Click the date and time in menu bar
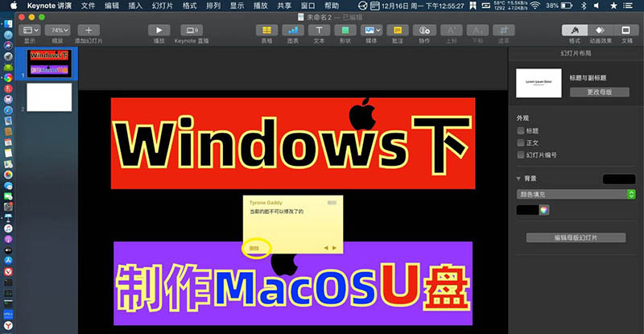Viewport: 644px width, 334px height. coord(423,6)
